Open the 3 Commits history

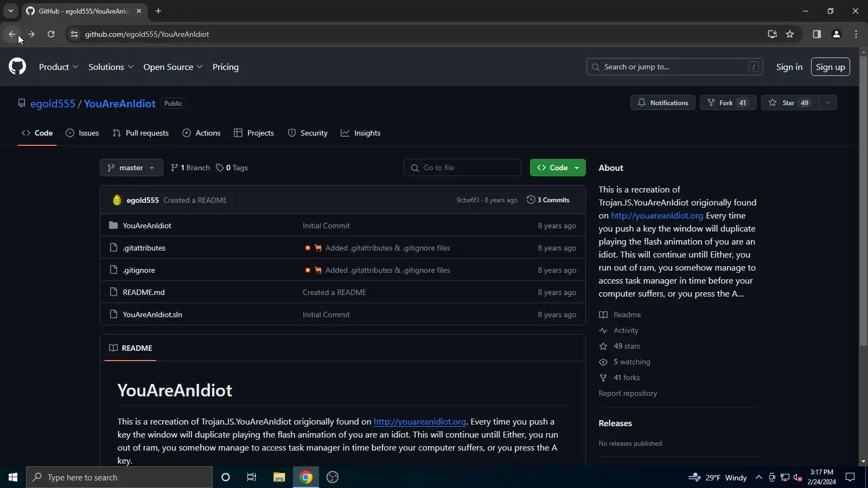(x=548, y=200)
